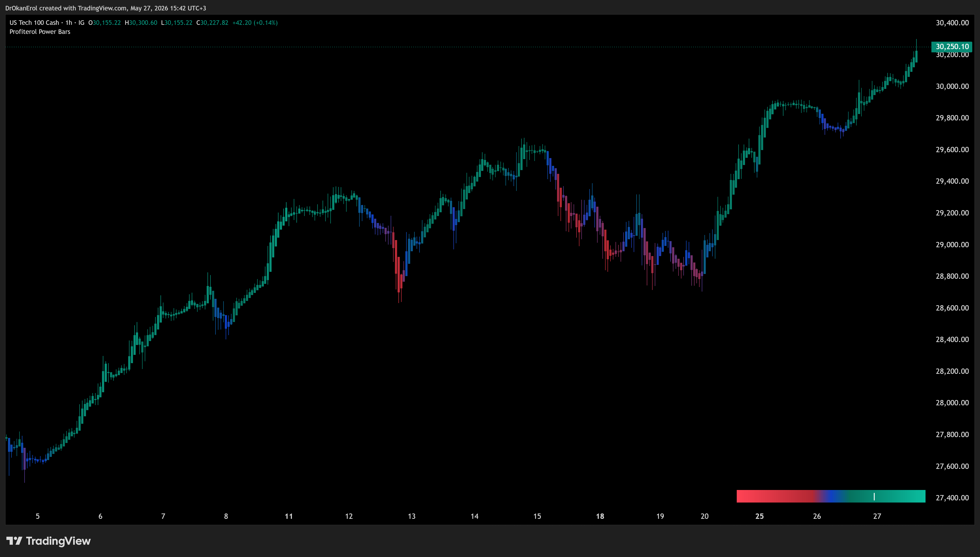Click the 30,400.00 price axis label
The height and width of the screenshot is (557, 980).
952,23
